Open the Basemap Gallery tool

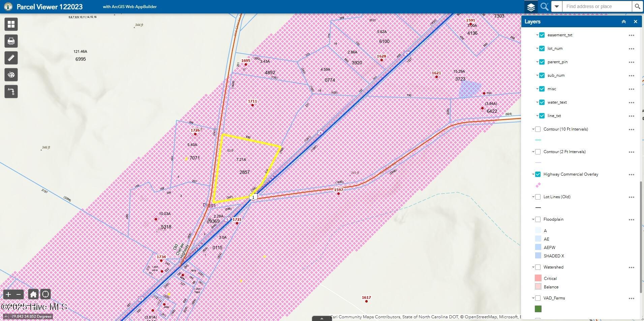(11, 24)
